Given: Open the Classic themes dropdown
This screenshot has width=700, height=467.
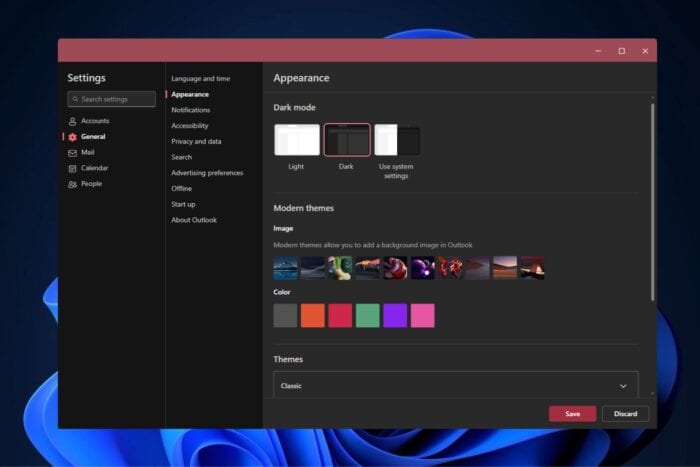Looking at the screenshot, I should coord(456,385).
